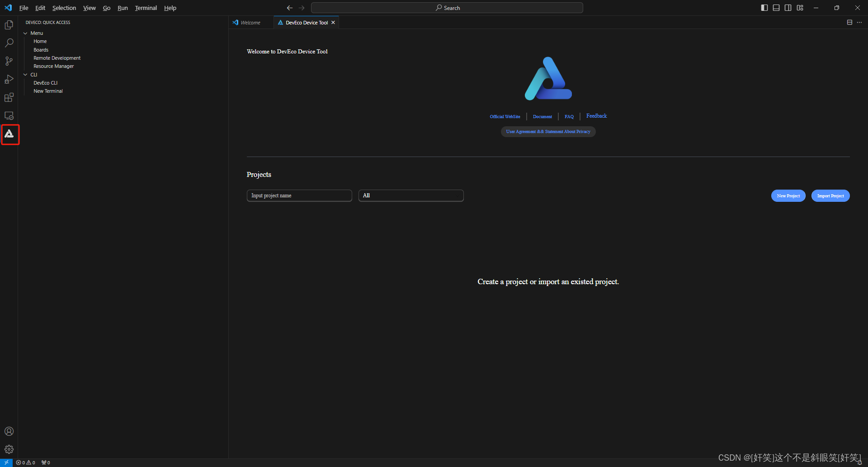Open the Accounts menu icon
This screenshot has height=467, width=868.
[9, 431]
